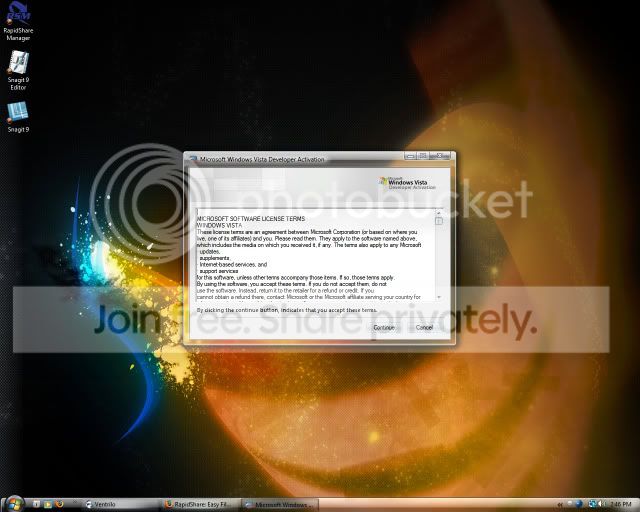Expand the quick launch overflow chevron
The height and width of the screenshot is (512, 640).
[x=75, y=502]
